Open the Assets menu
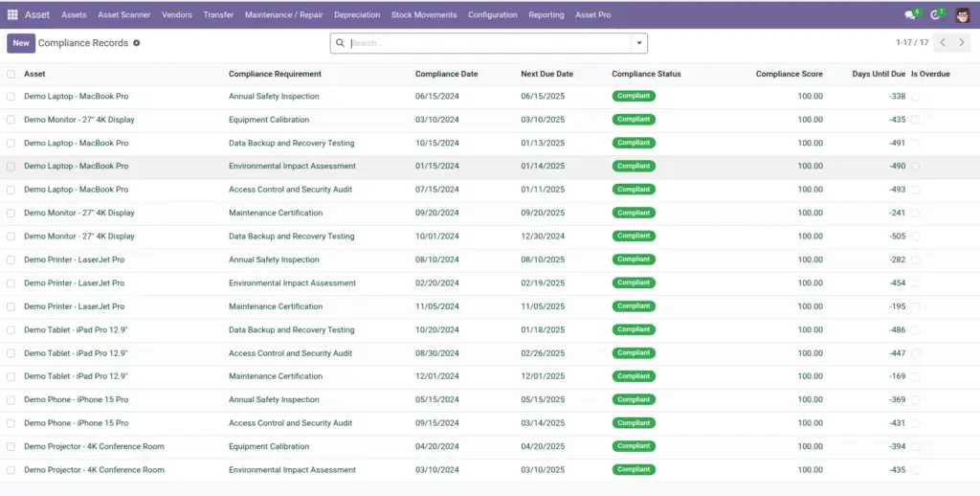Screen dimensions: 980x496 pos(74,14)
